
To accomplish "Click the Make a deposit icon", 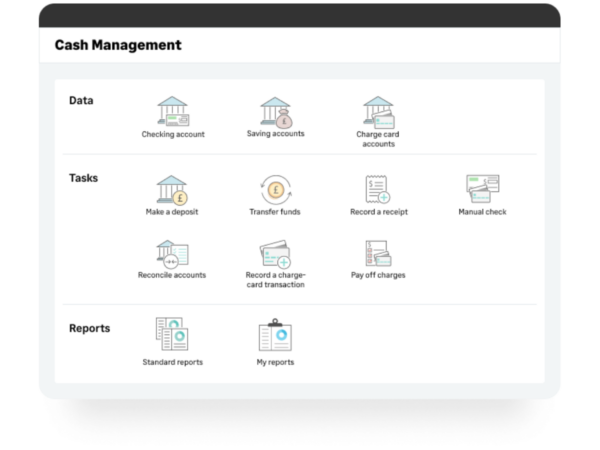I will click(x=172, y=190).
